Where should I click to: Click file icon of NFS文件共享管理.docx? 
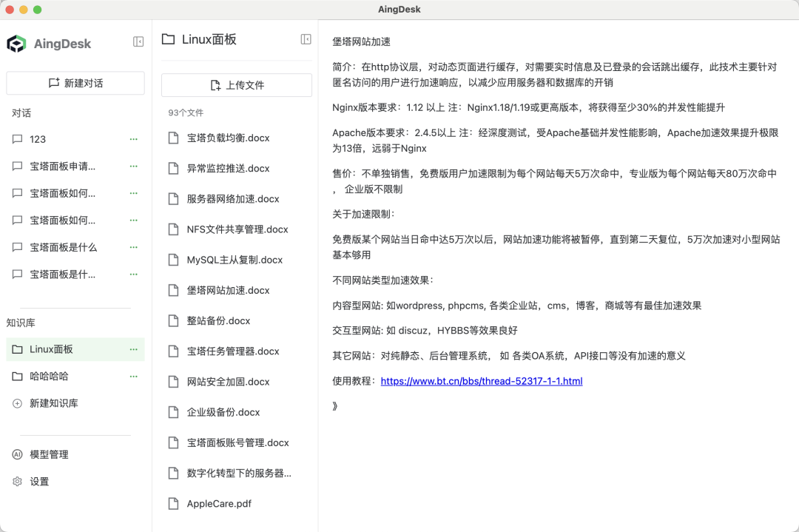coord(173,229)
